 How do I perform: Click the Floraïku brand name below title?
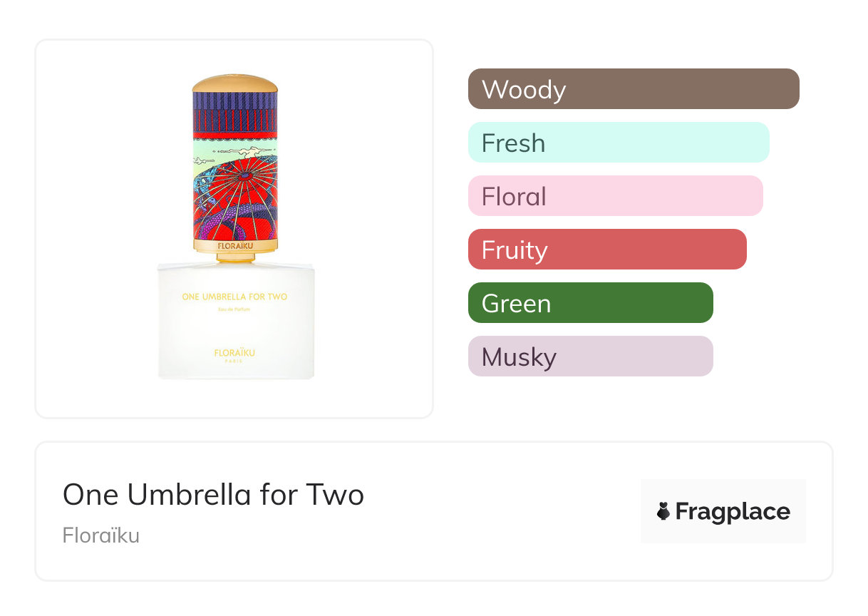(101, 535)
